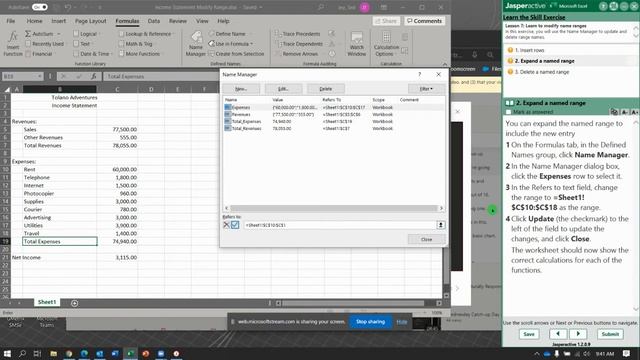Expand the Name Box dropdown
The image size is (640, 360).
pyautogui.click(x=40, y=76)
